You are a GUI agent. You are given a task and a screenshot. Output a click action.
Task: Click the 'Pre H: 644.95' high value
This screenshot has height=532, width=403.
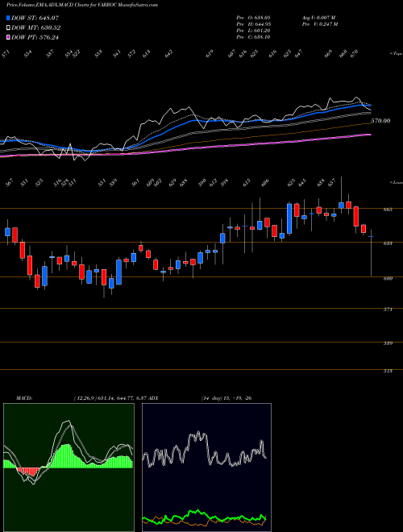click(x=253, y=23)
